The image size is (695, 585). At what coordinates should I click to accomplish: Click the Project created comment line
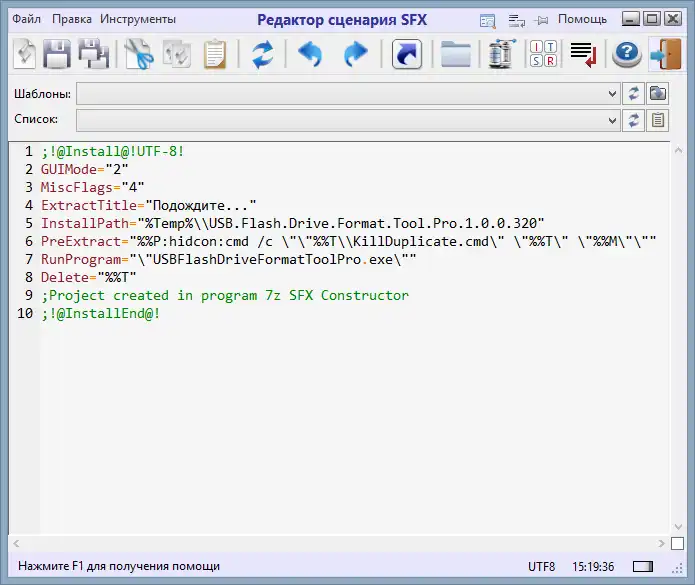click(x=225, y=295)
